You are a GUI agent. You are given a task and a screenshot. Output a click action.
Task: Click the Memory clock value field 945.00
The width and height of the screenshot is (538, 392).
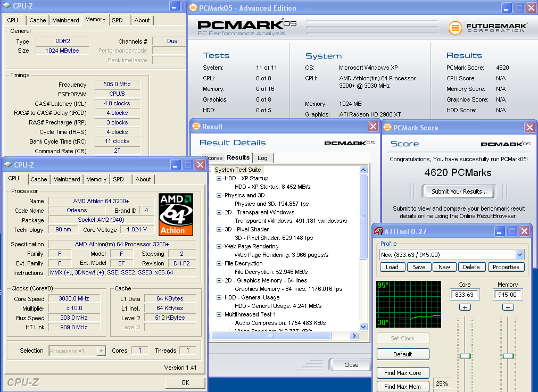[508, 295]
